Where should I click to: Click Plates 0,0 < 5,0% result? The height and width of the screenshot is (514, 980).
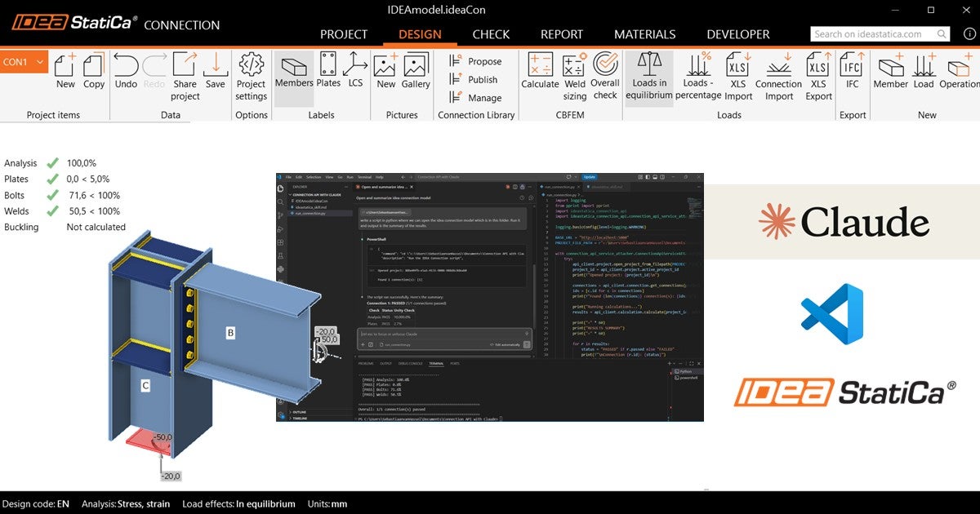click(57, 179)
